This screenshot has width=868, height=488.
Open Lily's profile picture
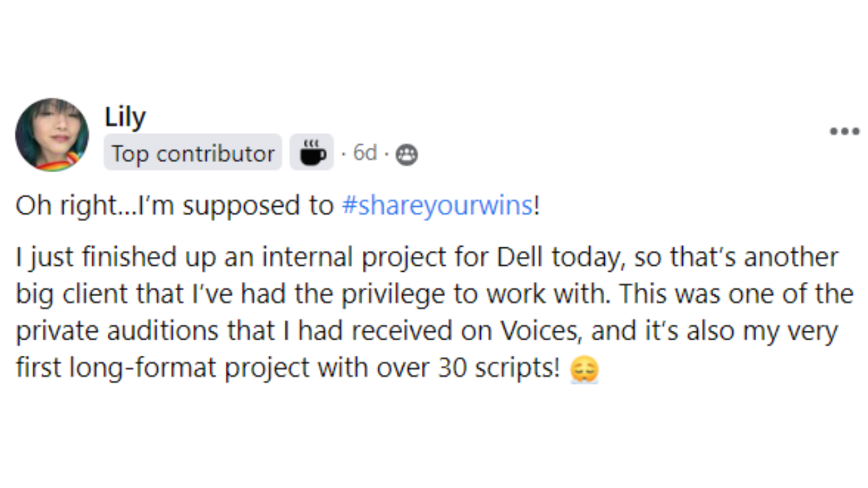click(52, 134)
